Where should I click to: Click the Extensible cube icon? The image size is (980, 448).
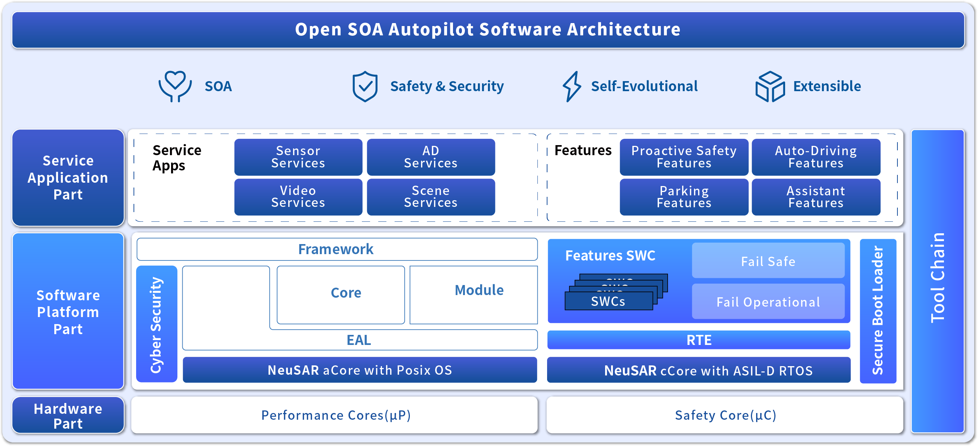[x=769, y=86]
